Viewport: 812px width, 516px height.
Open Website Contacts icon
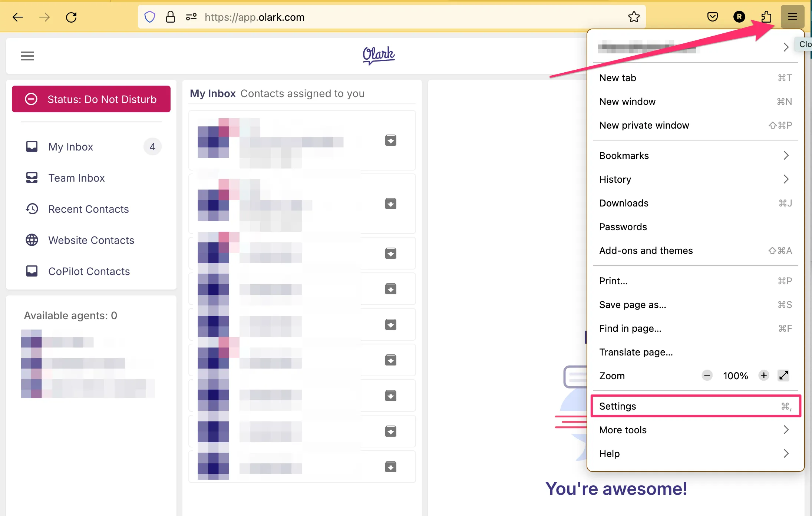[32, 240]
